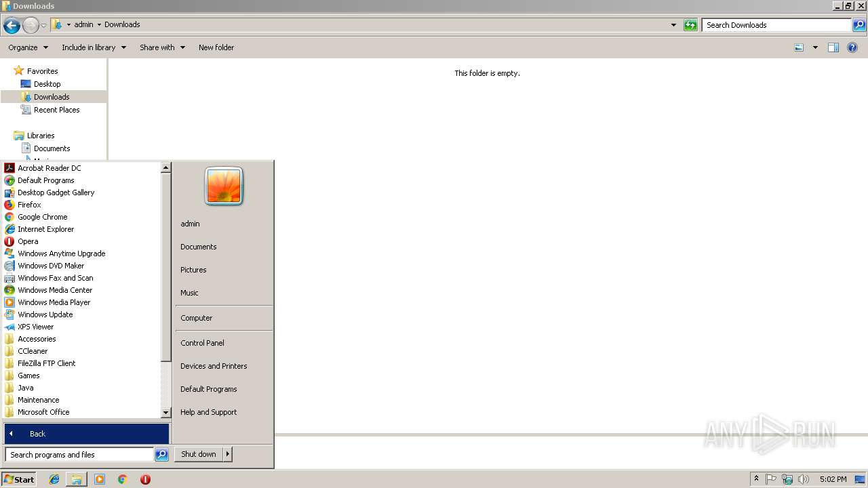Expand the address bar history dropdown
Viewport: 868px width, 488px height.
pos(673,25)
